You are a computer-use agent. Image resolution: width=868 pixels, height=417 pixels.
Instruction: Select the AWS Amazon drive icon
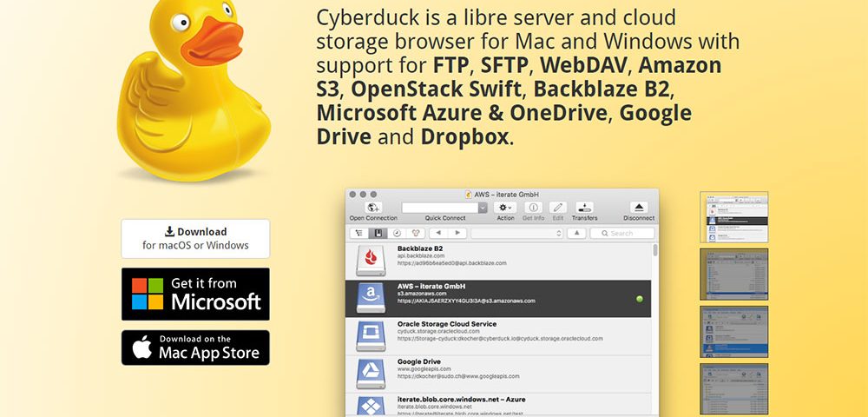371,299
